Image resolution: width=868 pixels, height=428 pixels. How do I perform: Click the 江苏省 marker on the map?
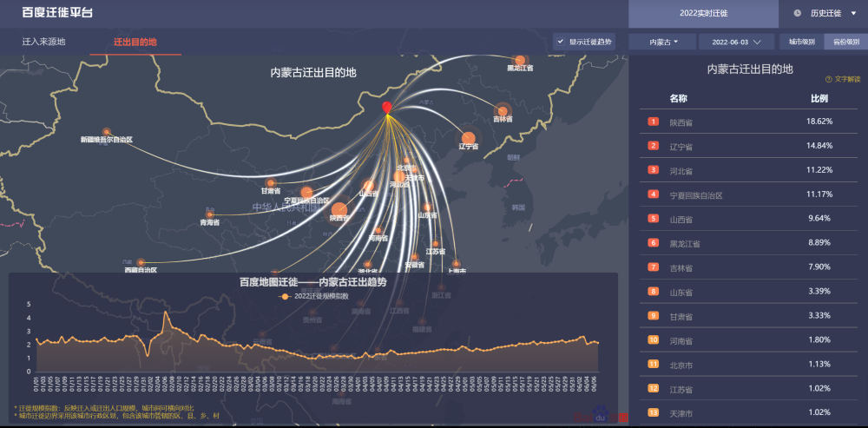coord(436,244)
